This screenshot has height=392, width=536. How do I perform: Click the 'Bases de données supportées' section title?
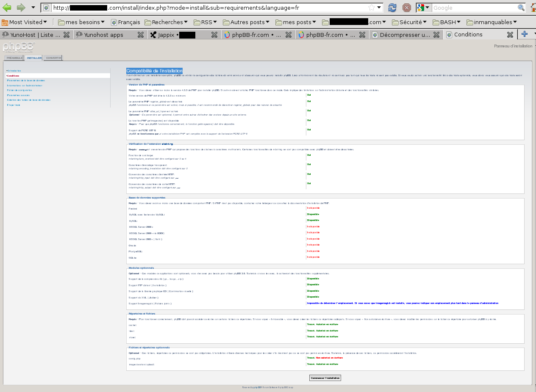[x=147, y=198]
